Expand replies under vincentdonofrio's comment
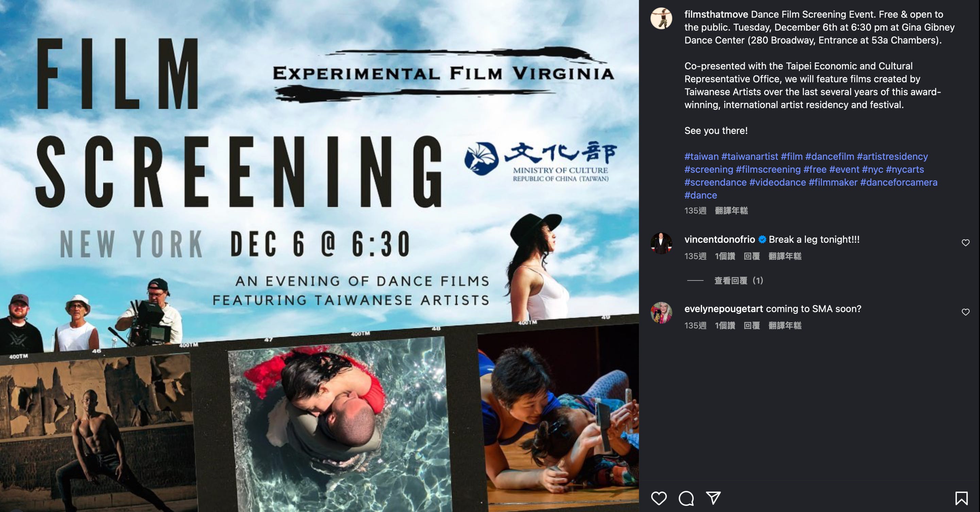This screenshot has height=512, width=980. click(739, 281)
